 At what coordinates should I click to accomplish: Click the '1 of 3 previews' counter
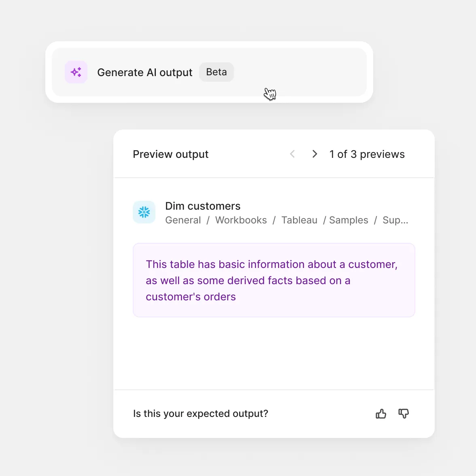pyautogui.click(x=367, y=154)
